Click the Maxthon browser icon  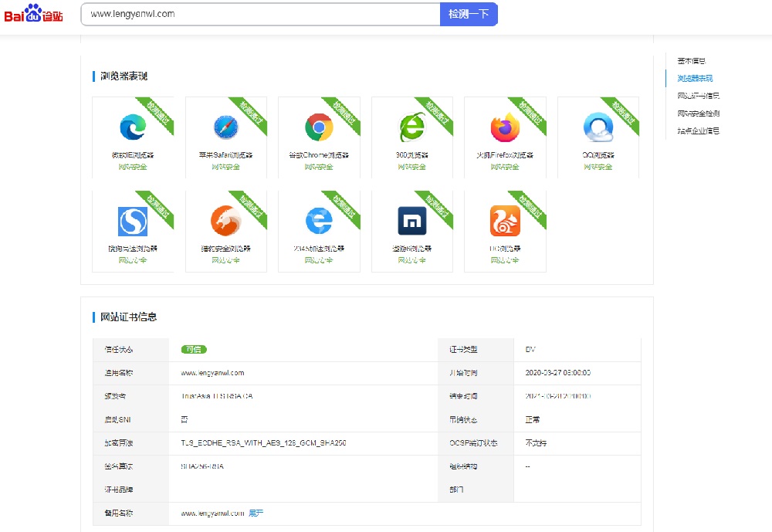pyautogui.click(x=412, y=221)
